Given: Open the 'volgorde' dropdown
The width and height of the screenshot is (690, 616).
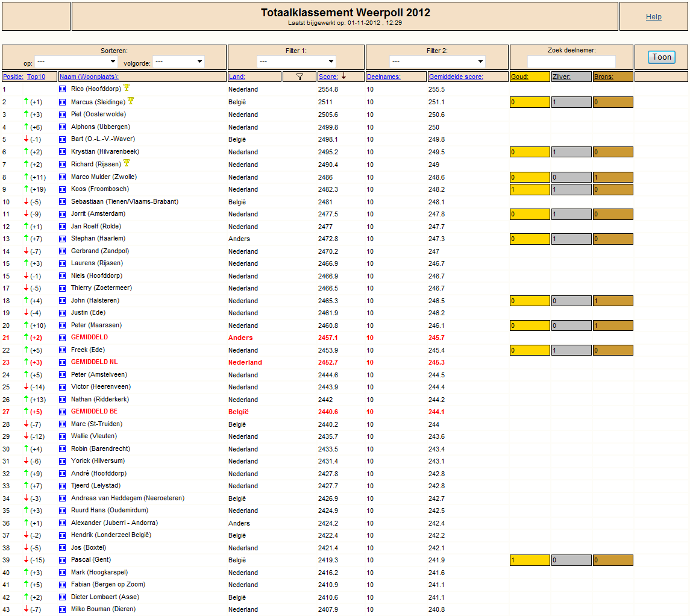Looking at the screenshot, I should click(178, 61).
